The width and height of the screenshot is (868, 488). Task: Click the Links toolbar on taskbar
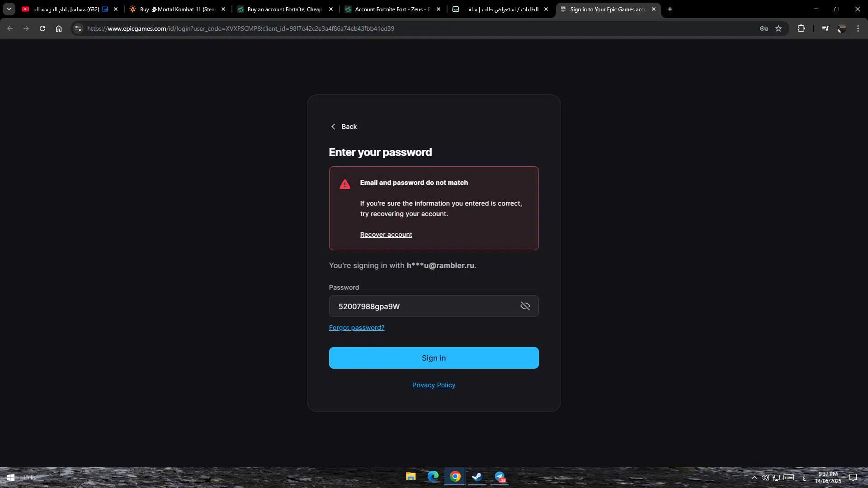tap(29, 478)
